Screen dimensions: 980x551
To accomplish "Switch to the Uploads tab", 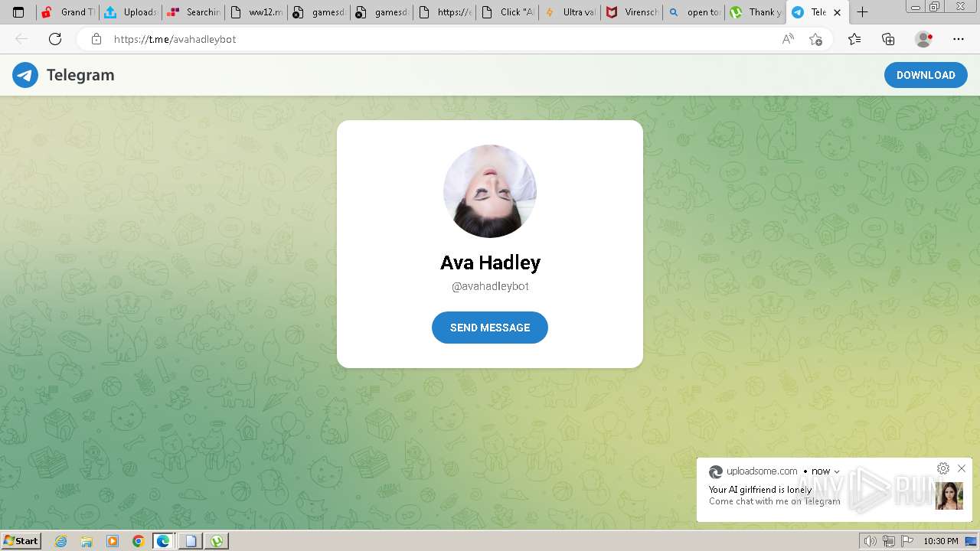I will (130, 12).
